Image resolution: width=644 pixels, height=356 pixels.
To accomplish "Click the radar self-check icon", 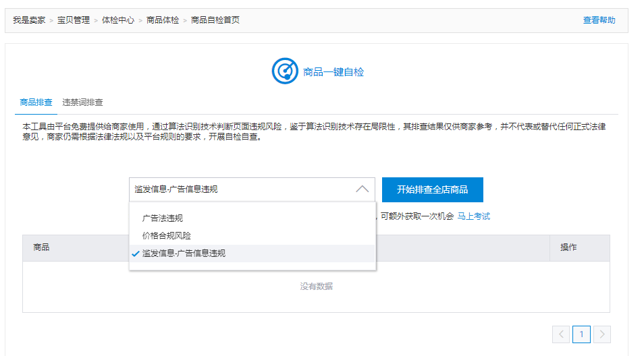I will [285, 71].
